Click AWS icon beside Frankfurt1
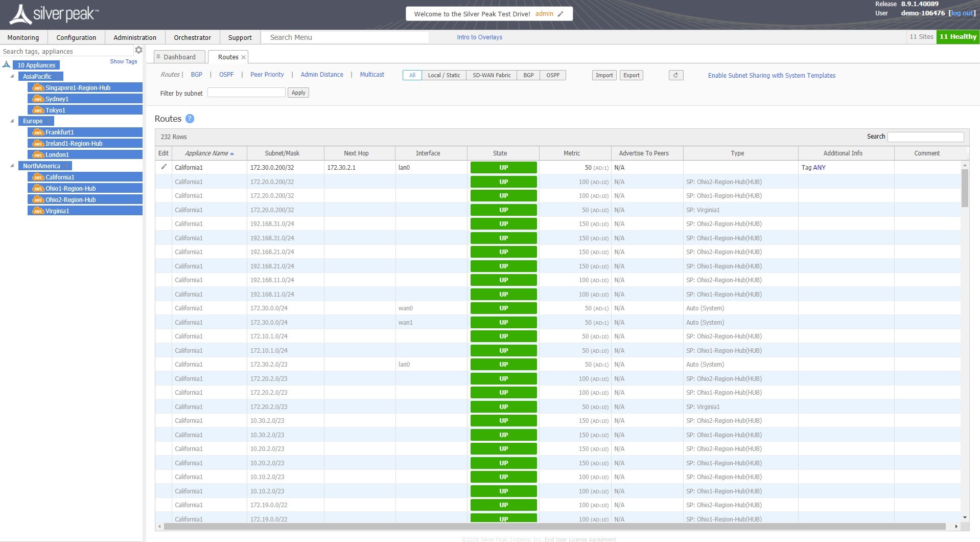Image resolution: width=980 pixels, height=542 pixels. coord(38,132)
